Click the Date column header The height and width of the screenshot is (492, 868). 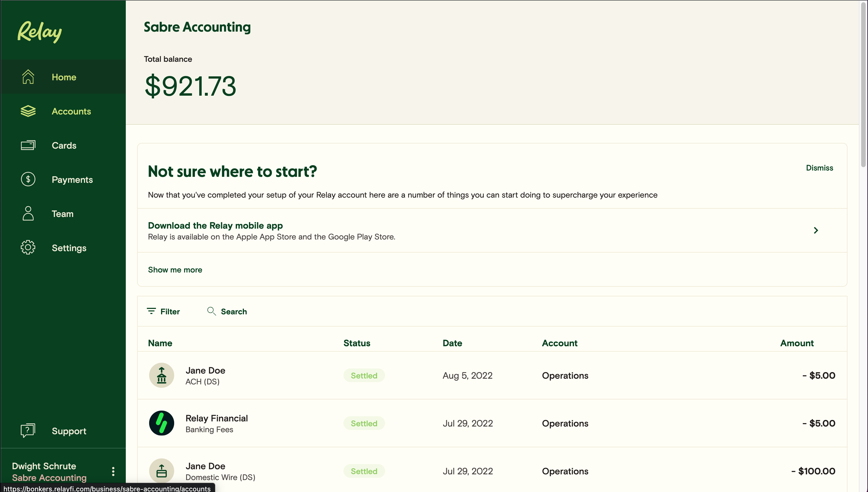tap(452, 343)
